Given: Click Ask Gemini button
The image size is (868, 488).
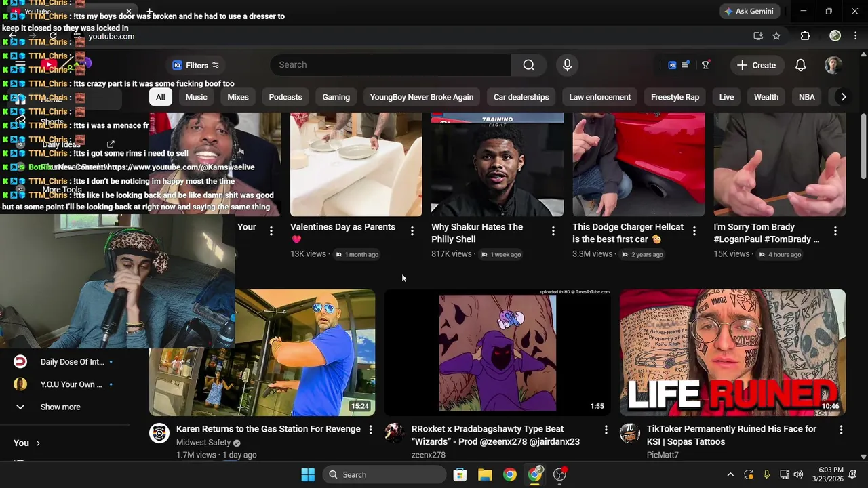Looking at the screenshot, I should (x=749, y=11).
